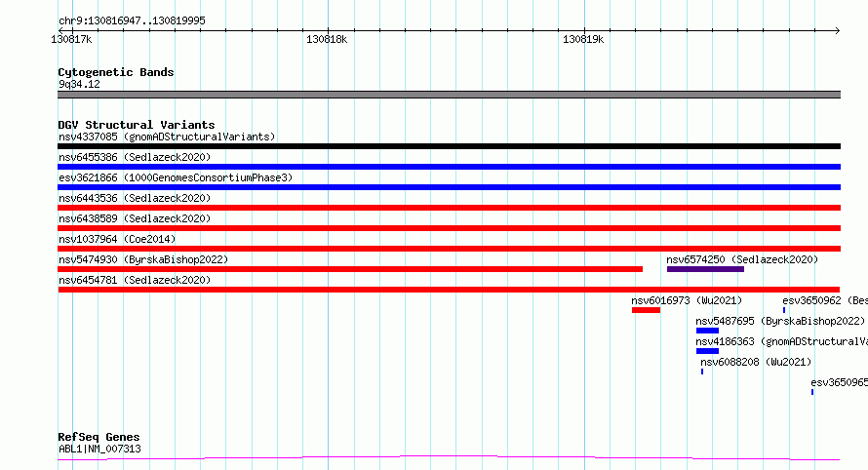Click the blue nsv4186363 variant bar
The height and width of the screenshot is (470, 868).
(707, 351)
